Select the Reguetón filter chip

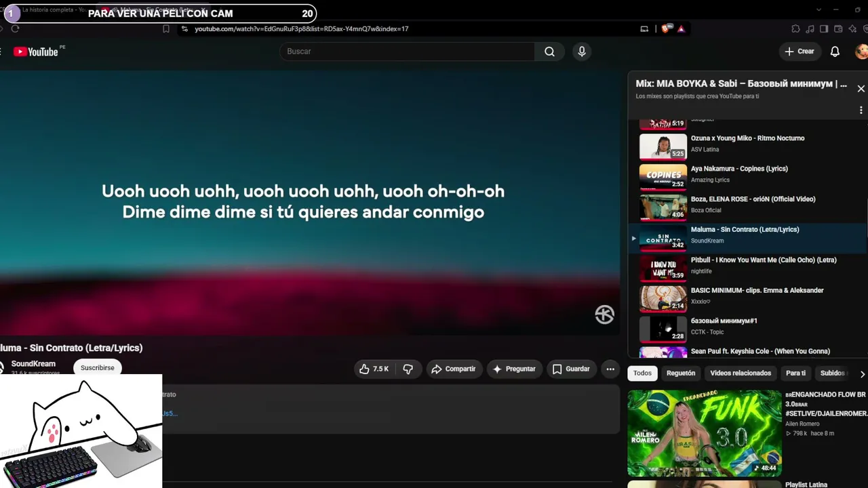pyautogui.click(x=681, y=373)
